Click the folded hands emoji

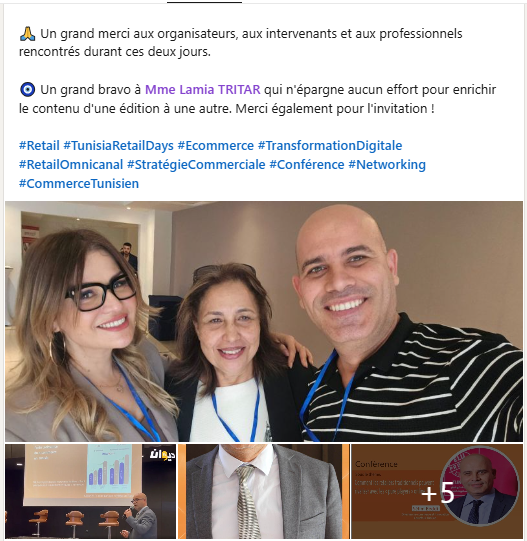[27, 34]
